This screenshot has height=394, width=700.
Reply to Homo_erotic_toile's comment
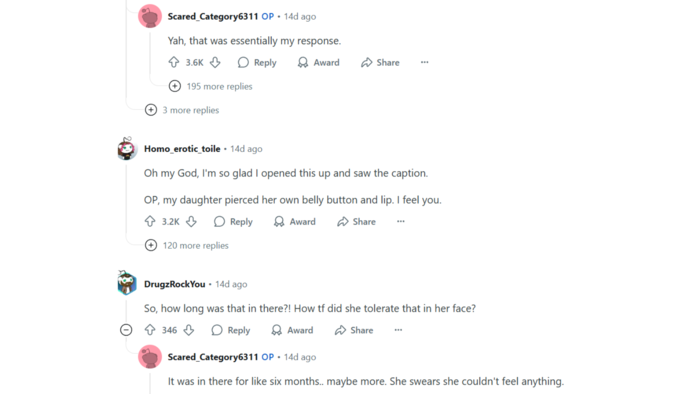tap(233, 221)
